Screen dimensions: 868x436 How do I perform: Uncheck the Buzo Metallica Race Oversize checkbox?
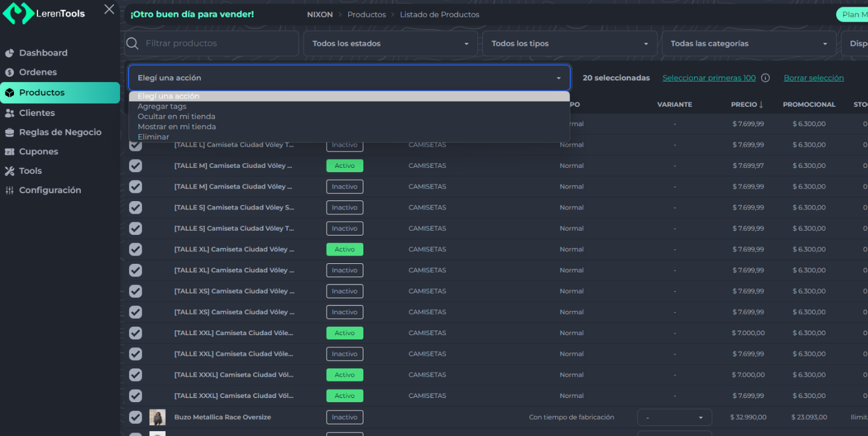click(136, 417)
